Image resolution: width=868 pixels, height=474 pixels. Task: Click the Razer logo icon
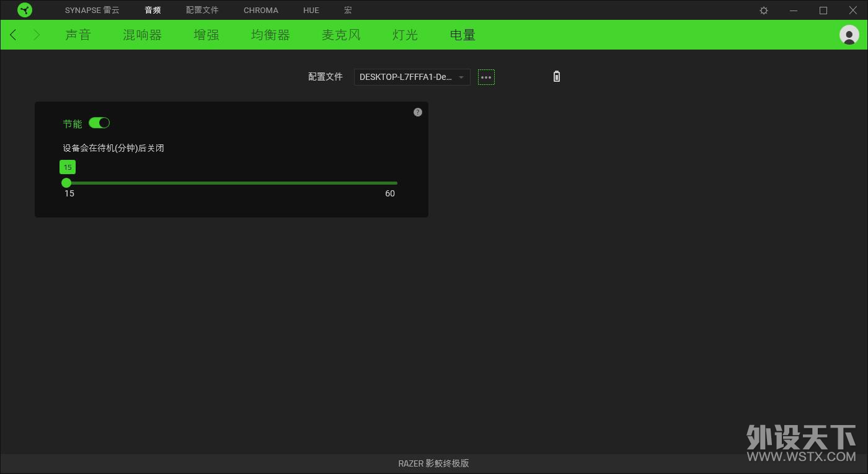[x=25, y=10]
